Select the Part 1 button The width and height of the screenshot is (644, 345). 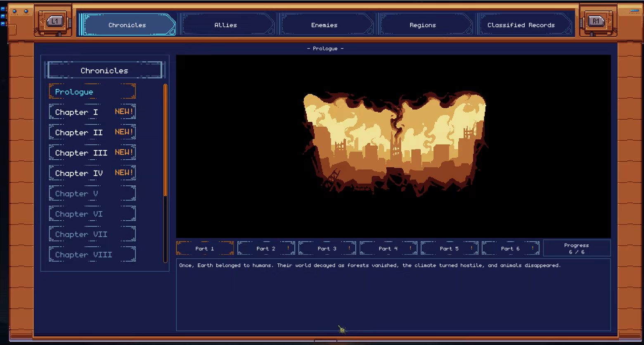[205, 248]
